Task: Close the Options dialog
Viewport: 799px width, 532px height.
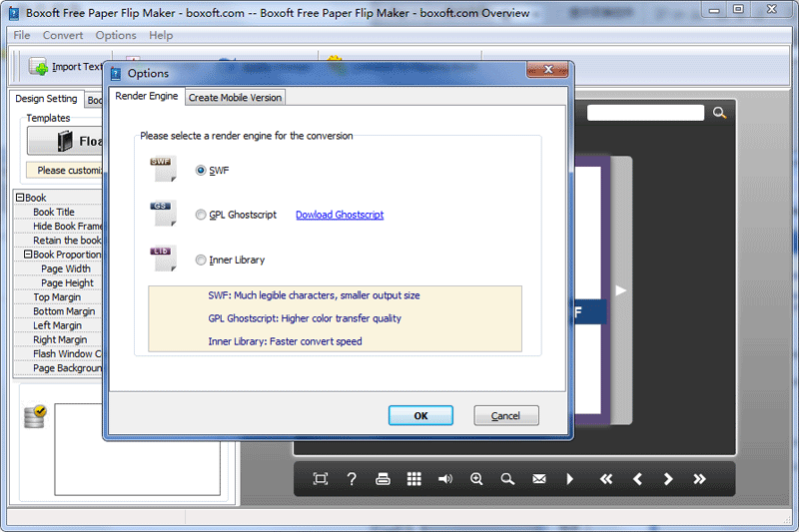Action: [x=547, y=69]
